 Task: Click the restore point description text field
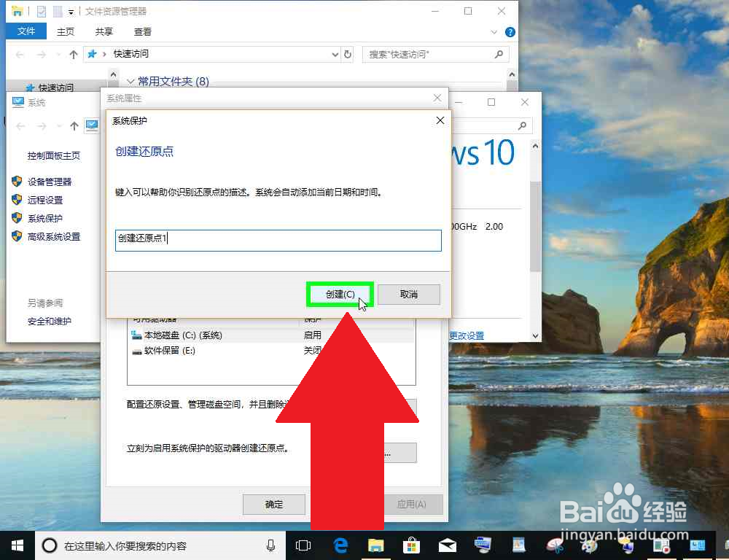(277, 240)
